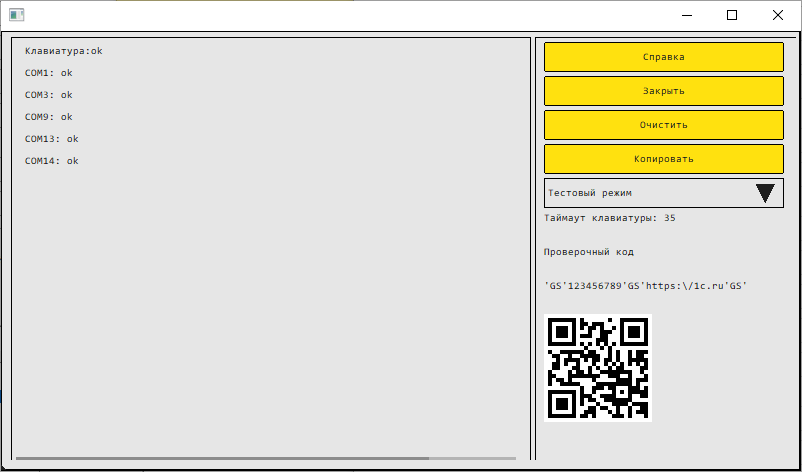802x472 pixels.
Task: Click the yellow Закрыть button
Action: 663,91
